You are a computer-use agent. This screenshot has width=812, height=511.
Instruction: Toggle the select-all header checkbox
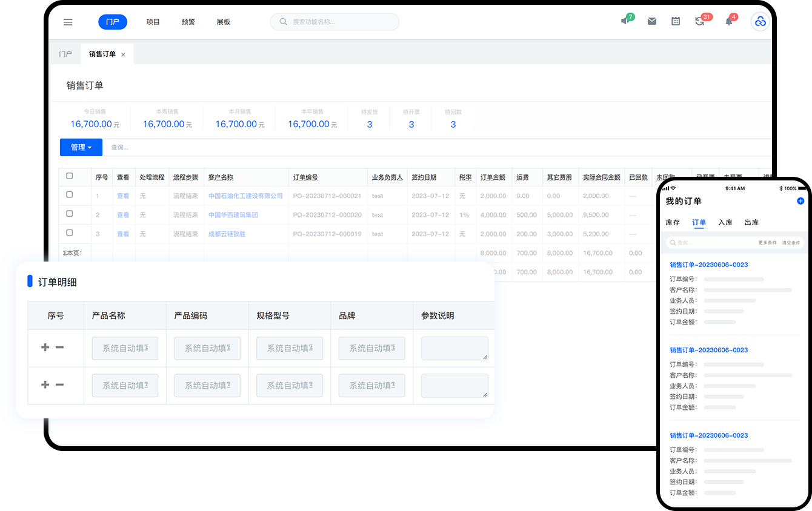click(70, 176)
